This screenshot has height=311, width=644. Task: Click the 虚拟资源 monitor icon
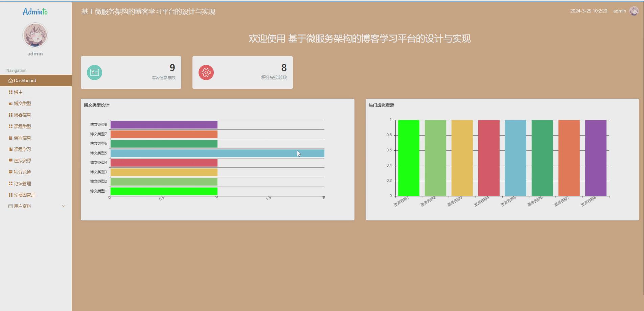[x=10, y=161]
